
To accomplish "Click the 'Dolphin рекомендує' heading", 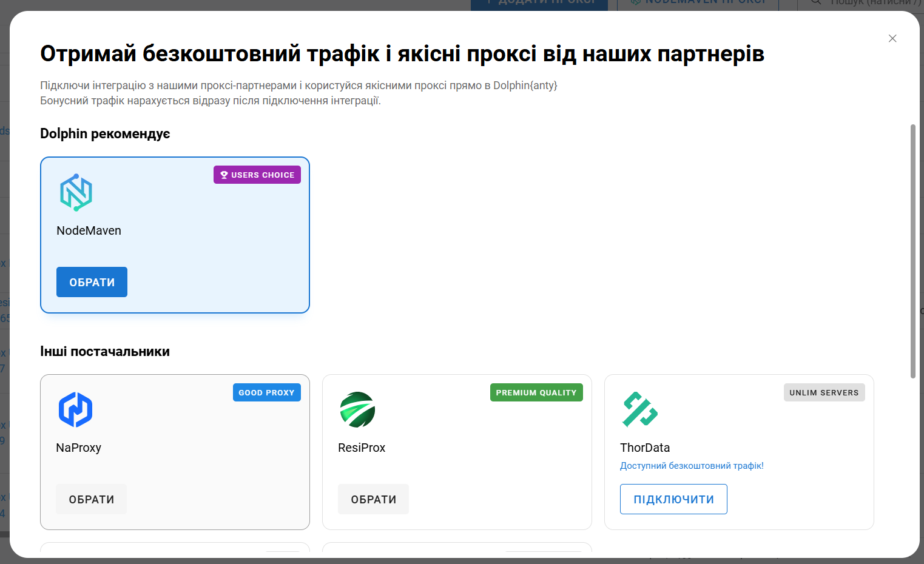I will (x=105, y=133).
